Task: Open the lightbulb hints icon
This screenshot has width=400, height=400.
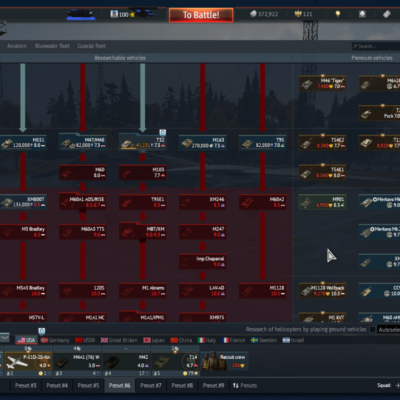Action: point(338,14)
